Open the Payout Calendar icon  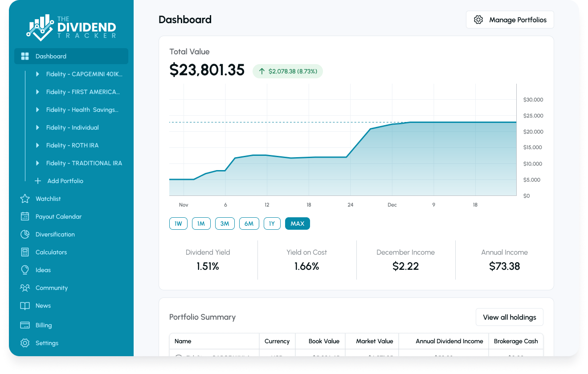click(x=25, y=216)
